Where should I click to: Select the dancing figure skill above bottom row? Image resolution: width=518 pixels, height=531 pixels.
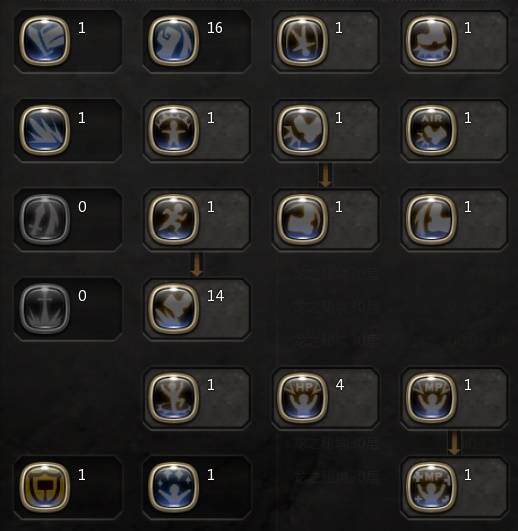coord(173,398)
